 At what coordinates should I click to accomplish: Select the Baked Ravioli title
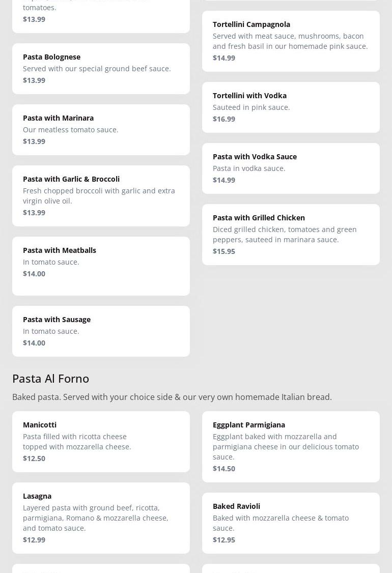pyautogui.click(x=236, y=506)
